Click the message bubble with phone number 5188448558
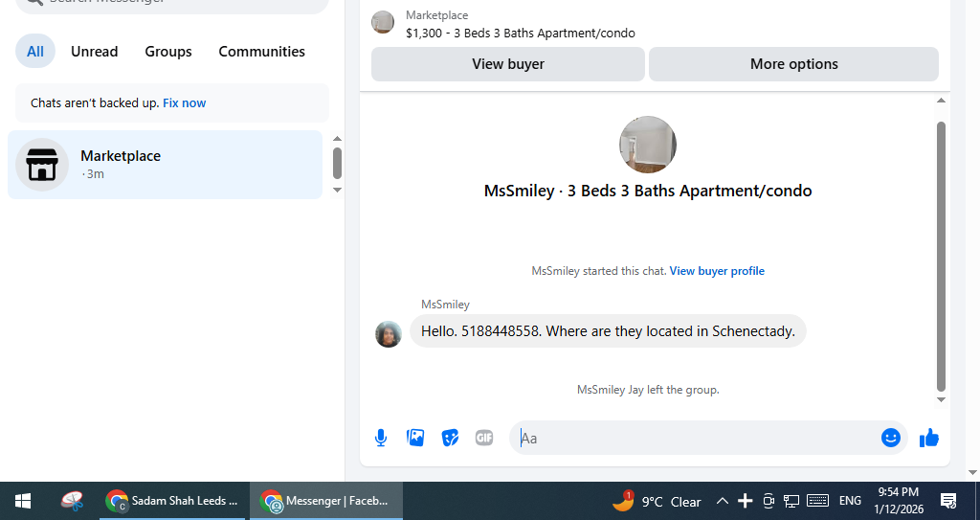980x520 pixels. [608, 331]
